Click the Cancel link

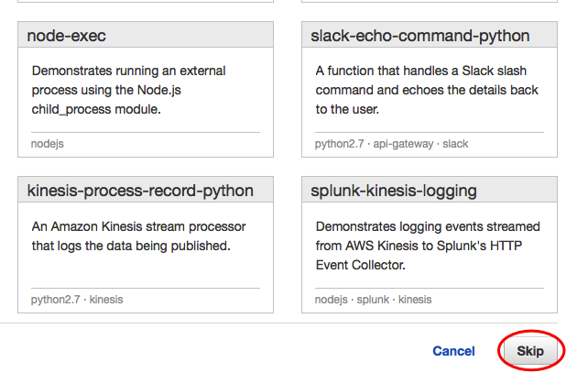453,351
